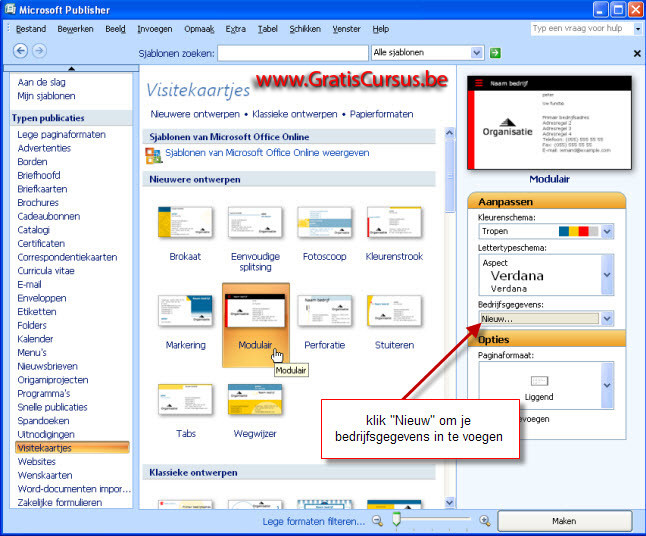Select the Wegwijzer template thumbnail
The height and width of the screenshot is (536, 646).
click(x=255, y=399)
